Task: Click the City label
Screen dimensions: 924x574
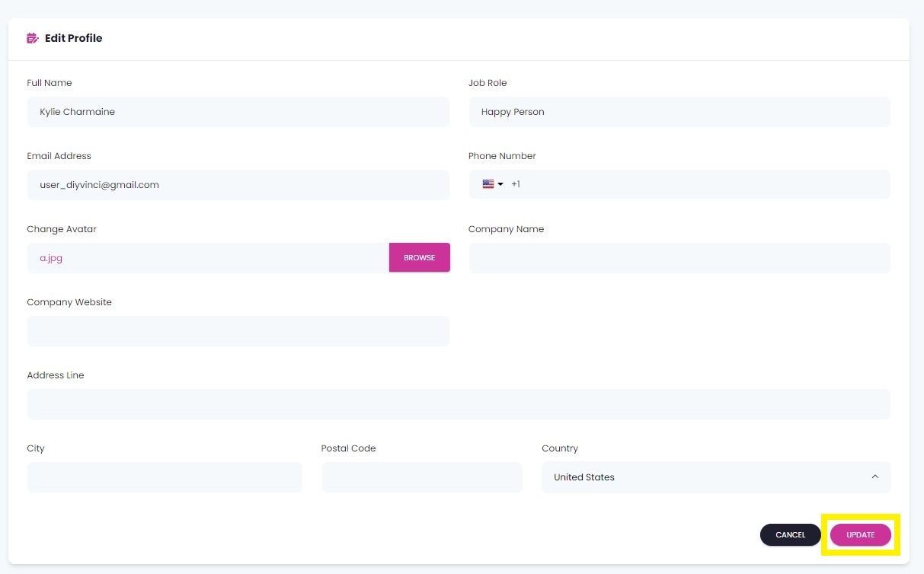Action: pyautogui.click(x=36, y=448)
